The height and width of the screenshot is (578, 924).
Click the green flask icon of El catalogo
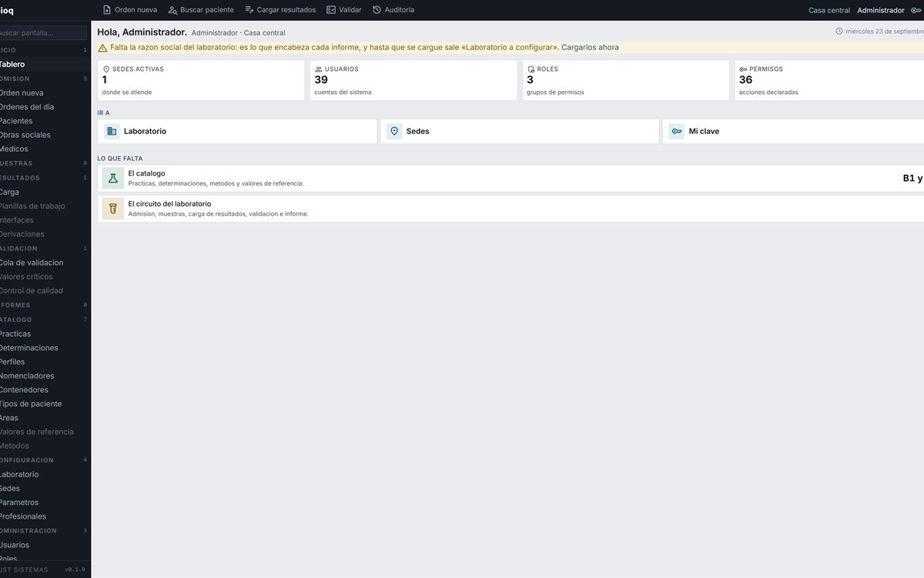(113, 178)
